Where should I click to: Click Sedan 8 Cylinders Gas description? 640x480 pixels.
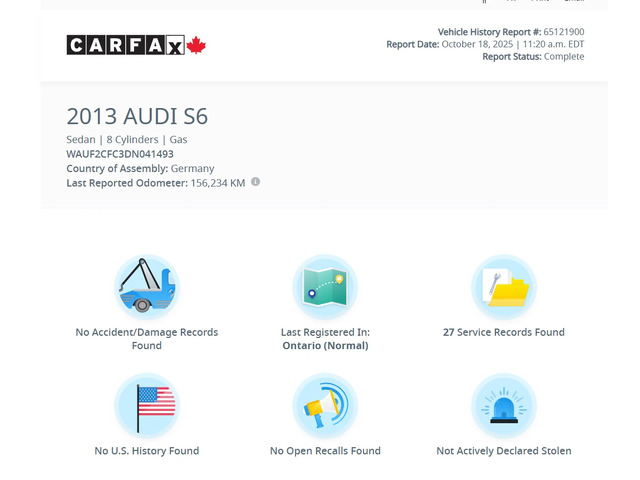pyautogui.click(x=127, y=140)
